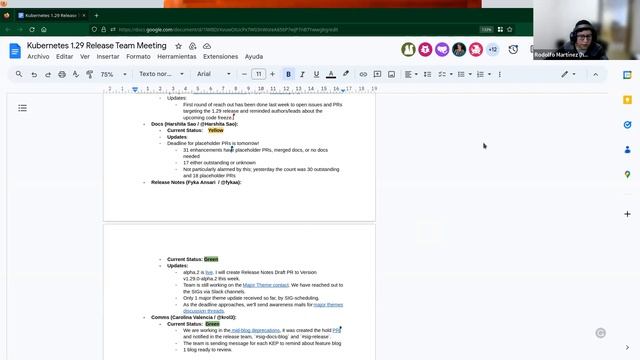Toggle bold formatting
This screenshot has height=360, width=640.
288,74
